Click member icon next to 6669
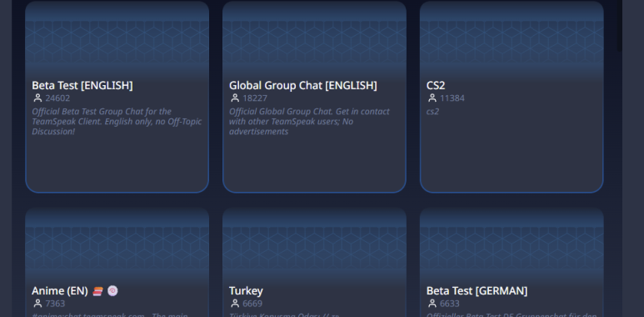644x317 pixels. (234, 304)
